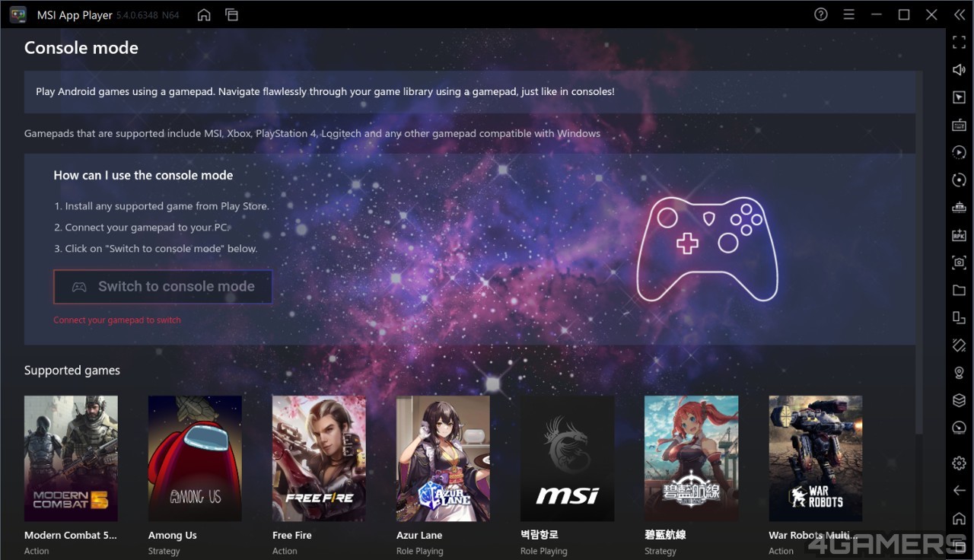Click the Android back arrow in sidebar
This screenshot has width=974, height=560.
click(959, 491)
